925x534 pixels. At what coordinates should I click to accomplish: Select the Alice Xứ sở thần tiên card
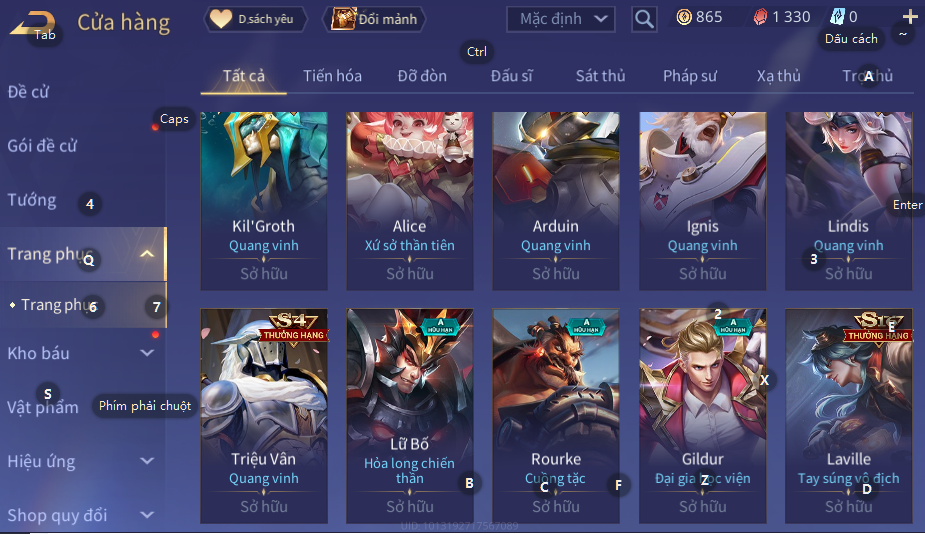(409, 201)
